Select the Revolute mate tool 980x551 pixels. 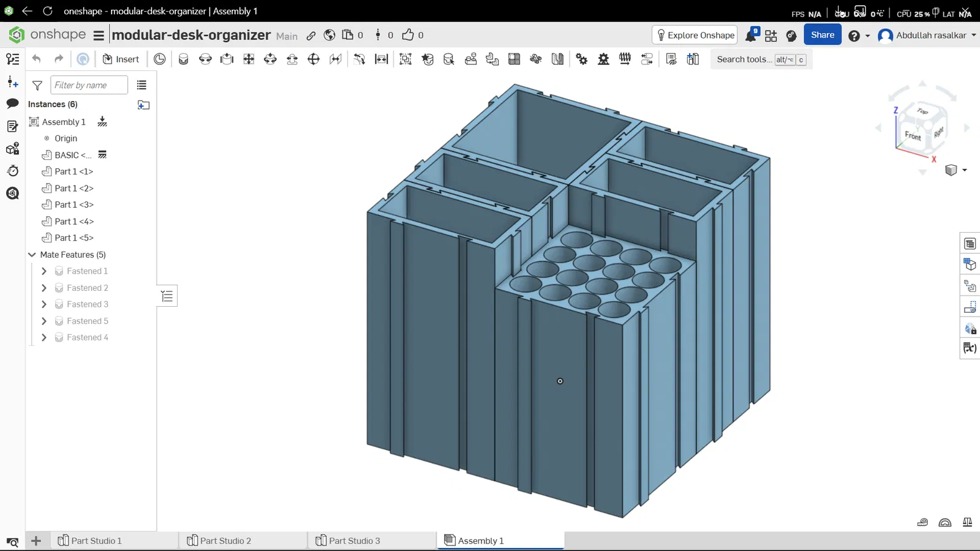pos(205,59)
